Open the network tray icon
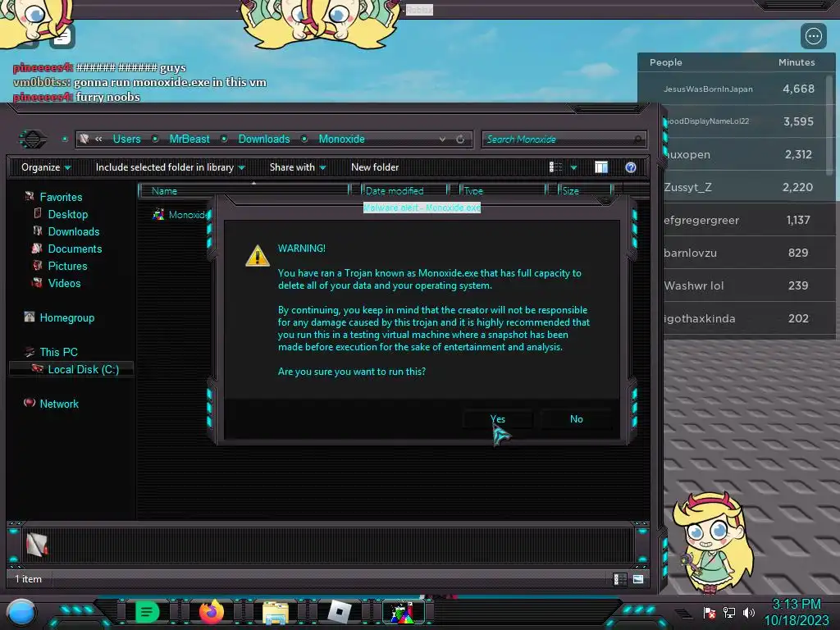The image size is (840, 630). (x=729, y=612)
